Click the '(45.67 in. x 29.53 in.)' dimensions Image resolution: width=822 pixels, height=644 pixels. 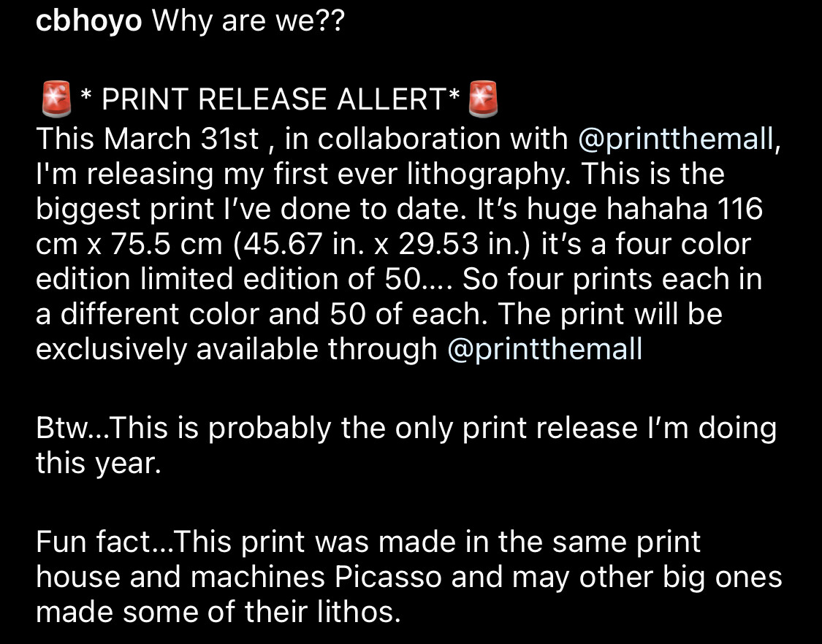pos(381,245)
